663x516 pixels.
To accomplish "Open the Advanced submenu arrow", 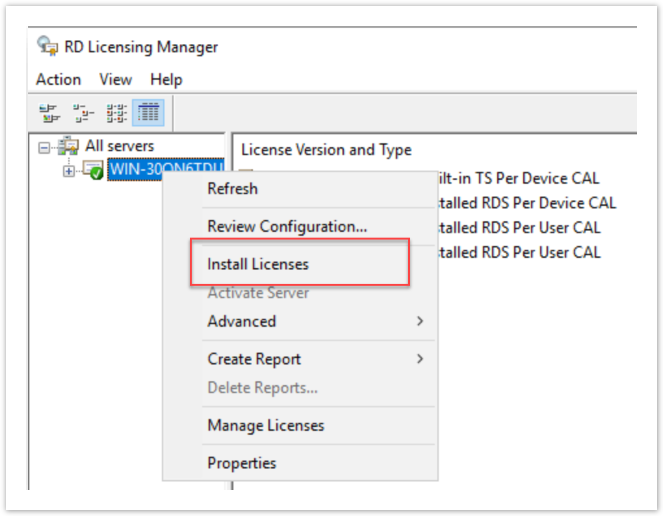I will (420, 321).
